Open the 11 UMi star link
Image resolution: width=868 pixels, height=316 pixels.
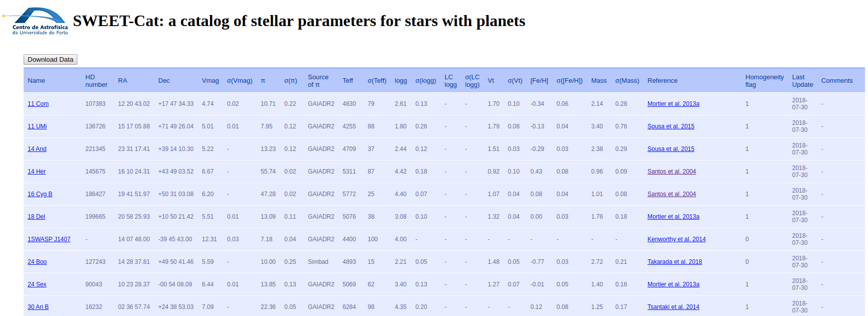pos(37,126)
